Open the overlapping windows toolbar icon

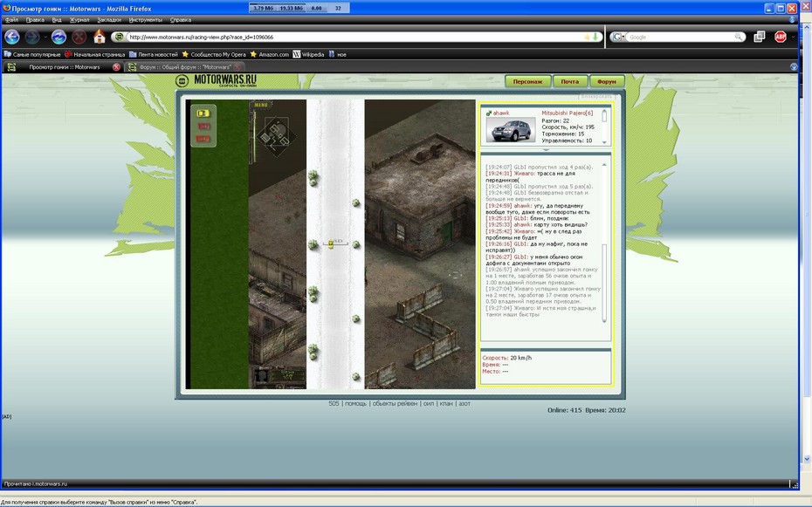point(760,37)
